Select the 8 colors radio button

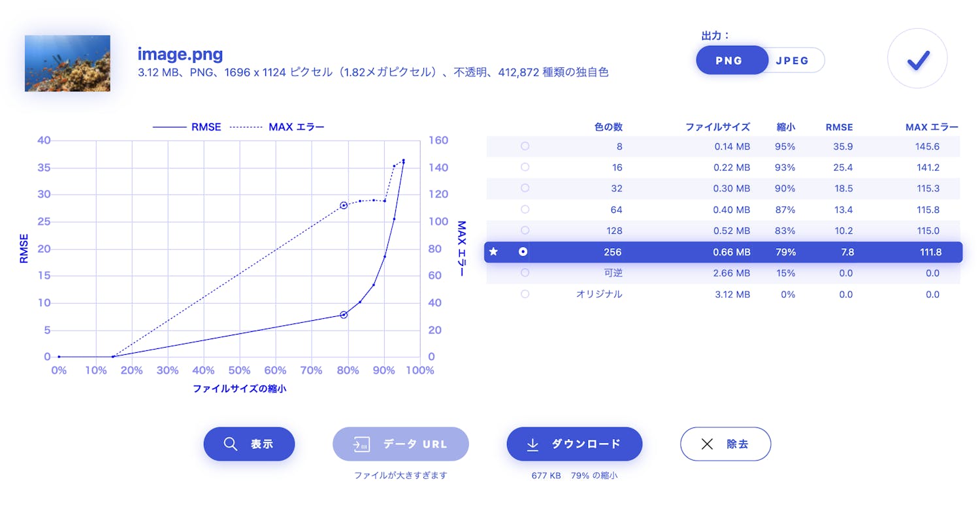coord(525,146)
